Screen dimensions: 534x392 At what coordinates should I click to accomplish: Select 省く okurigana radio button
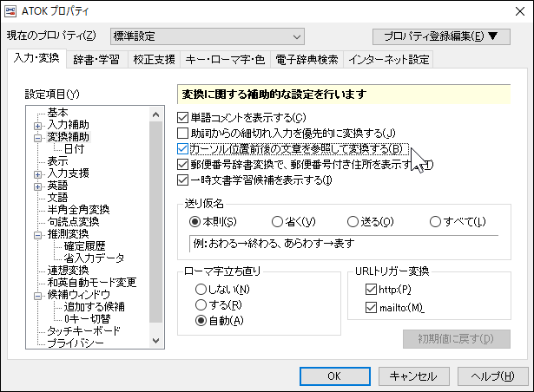pyautogui.click(x=277, y=222)
